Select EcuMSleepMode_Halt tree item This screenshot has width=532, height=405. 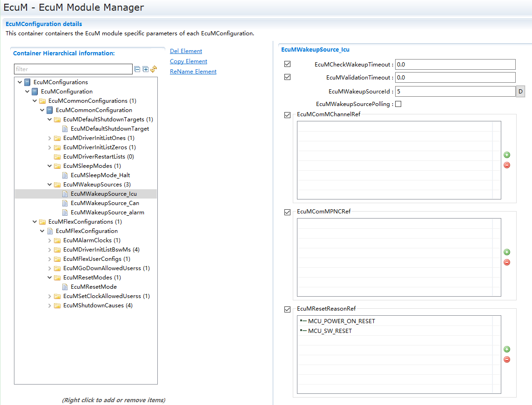(100, 175)
